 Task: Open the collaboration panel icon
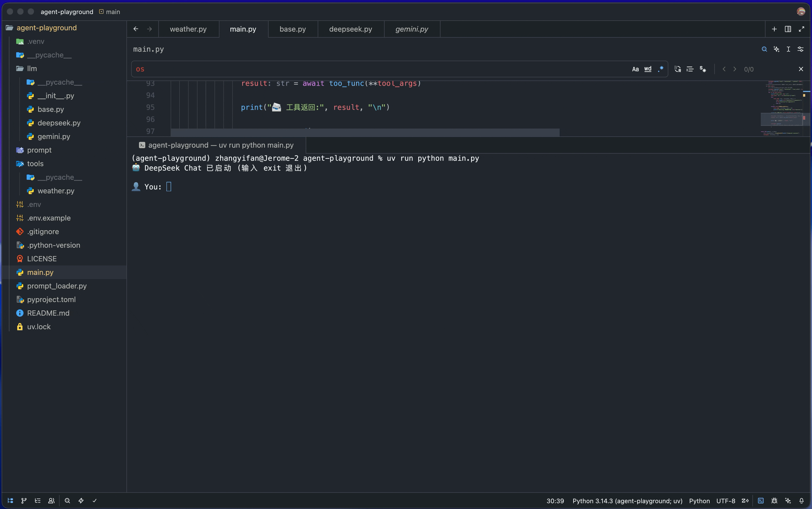pyautogui.click(x=51, y=501)
